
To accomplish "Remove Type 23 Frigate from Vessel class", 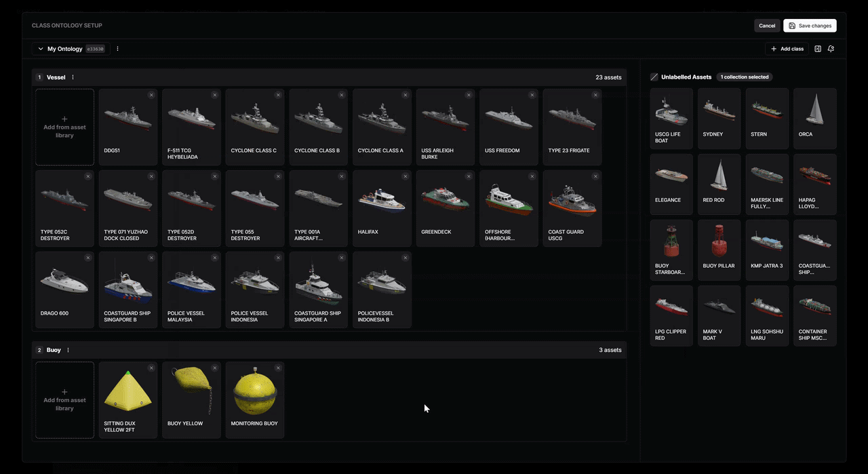I will 595,95.
